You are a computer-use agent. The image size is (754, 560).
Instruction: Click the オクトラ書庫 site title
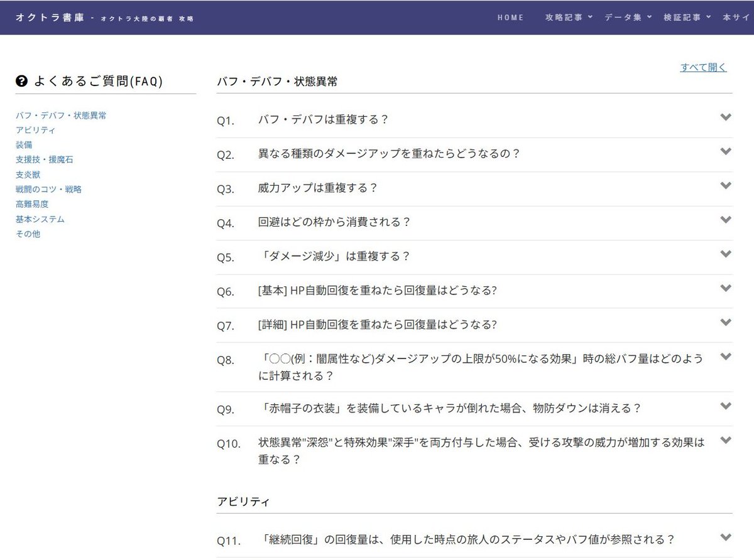[x=51, y=18]
